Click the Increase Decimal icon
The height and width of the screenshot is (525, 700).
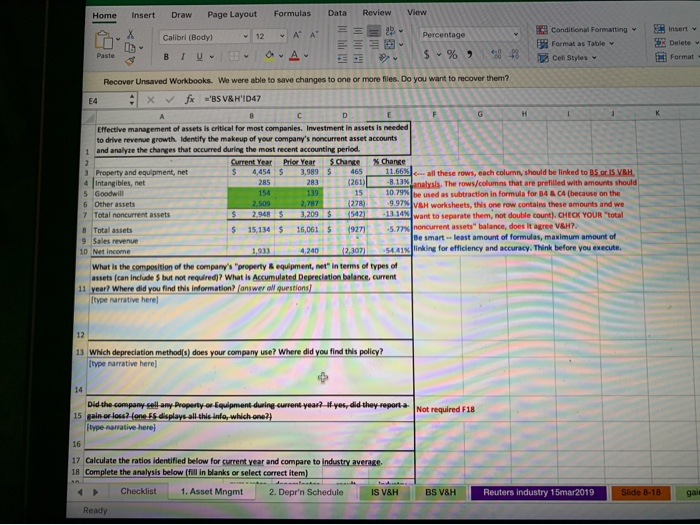[496, 54]
